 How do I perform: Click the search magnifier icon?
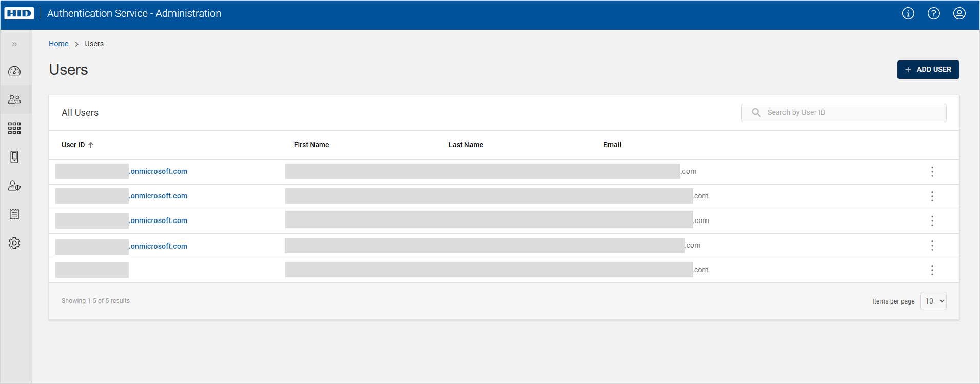(x=756, y=112)
